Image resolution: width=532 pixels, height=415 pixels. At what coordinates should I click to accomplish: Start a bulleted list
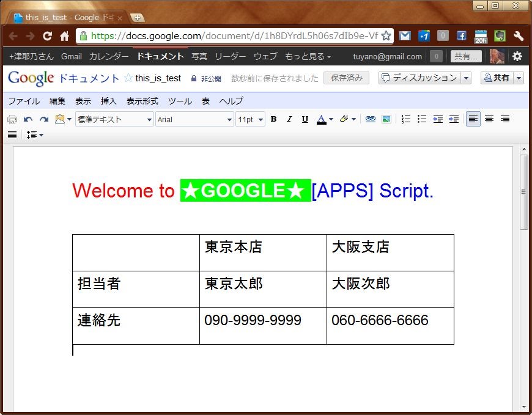click(421, 119)
